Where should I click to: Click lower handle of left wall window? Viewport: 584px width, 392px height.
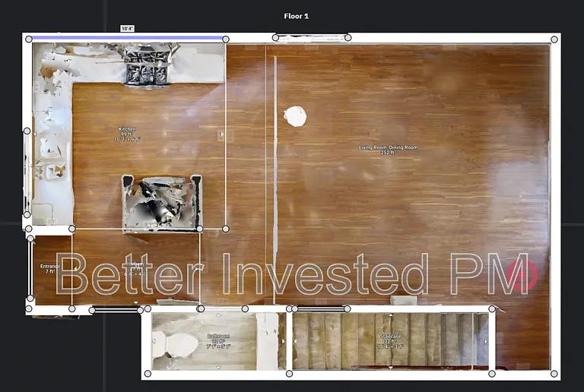(27, 214)
